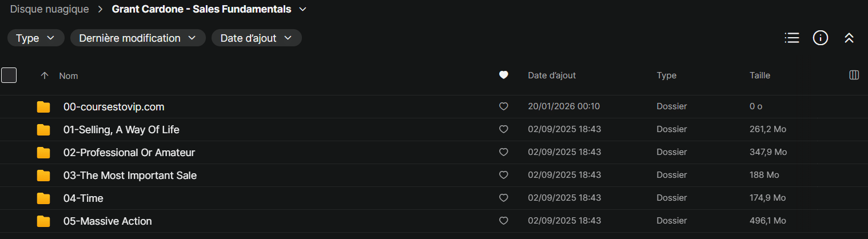This screenshot has width=868, height=239.
Task: Sort by the Taille column header
Action: [760, 75]
